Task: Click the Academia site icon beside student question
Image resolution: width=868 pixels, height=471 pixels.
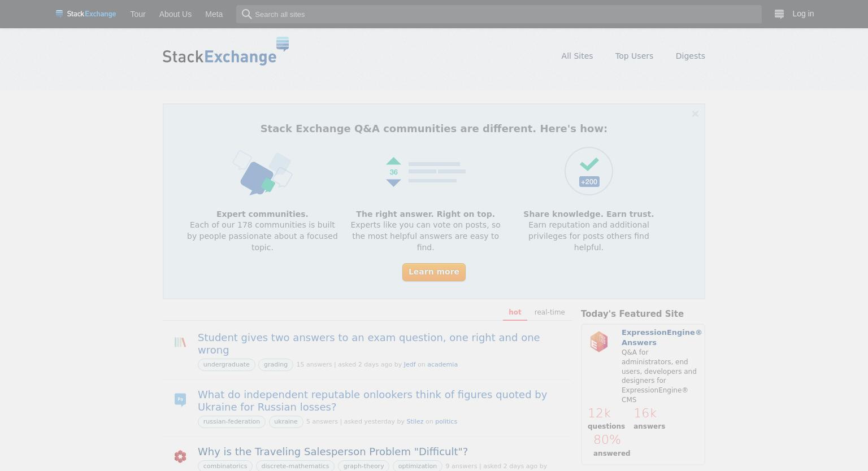Action: click(180, 342)
